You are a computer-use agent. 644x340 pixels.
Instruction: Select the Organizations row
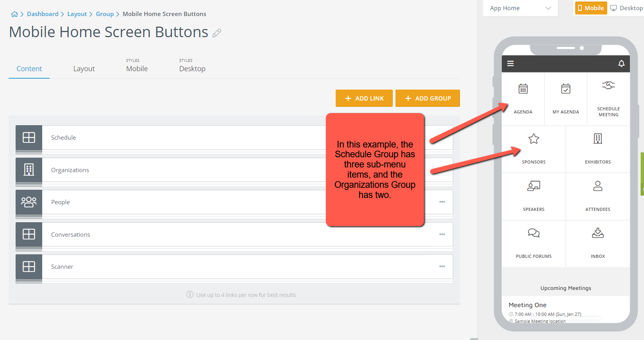(234, 170)
